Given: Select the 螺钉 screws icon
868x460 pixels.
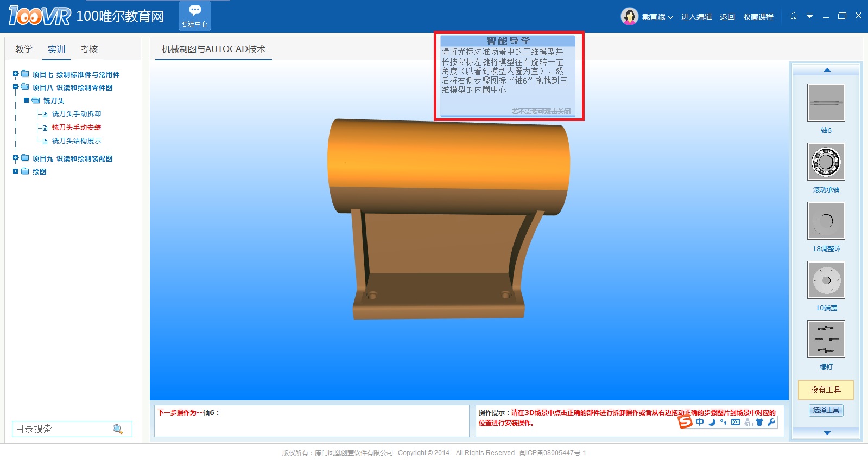Looking at the screenshot, I should click(826, 339).
